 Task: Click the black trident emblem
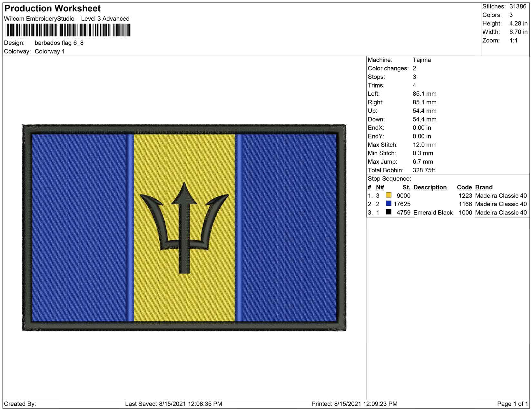point(184,228)
